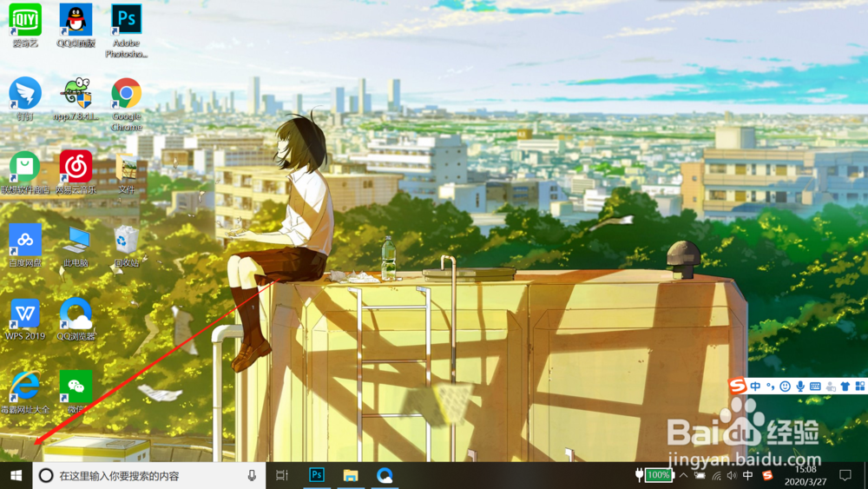Click the Sogou input icon in system tray
Screen dimensions: 868x489
coord(767,475)
